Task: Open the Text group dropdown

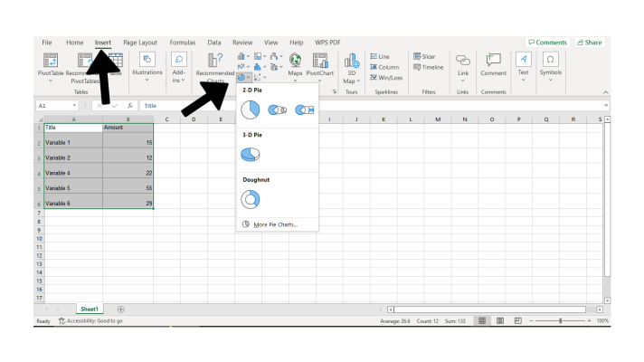Action: [x=523, y=67]
